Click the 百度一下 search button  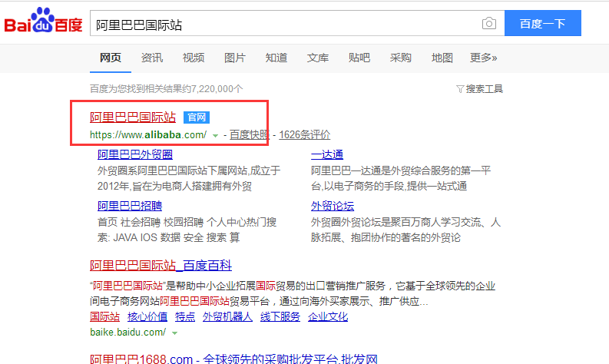point(543,23)
